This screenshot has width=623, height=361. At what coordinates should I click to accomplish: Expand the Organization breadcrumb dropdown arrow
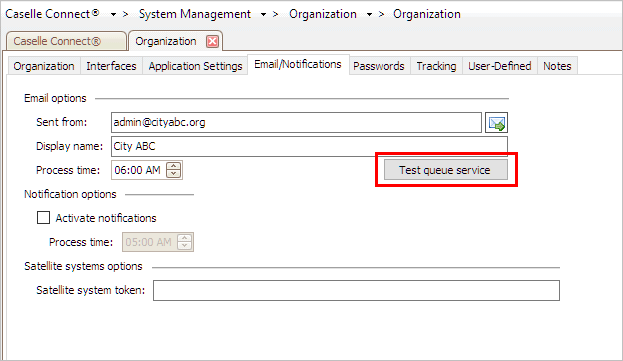click(x=369, y=14)
